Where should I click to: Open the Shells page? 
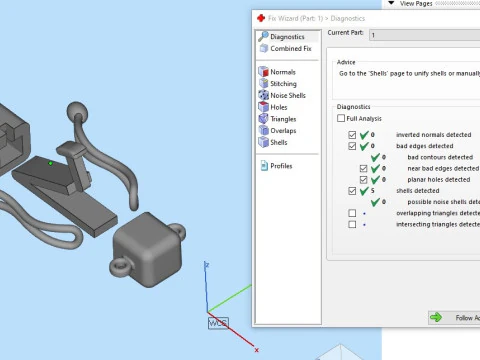[x=273, y=142]
